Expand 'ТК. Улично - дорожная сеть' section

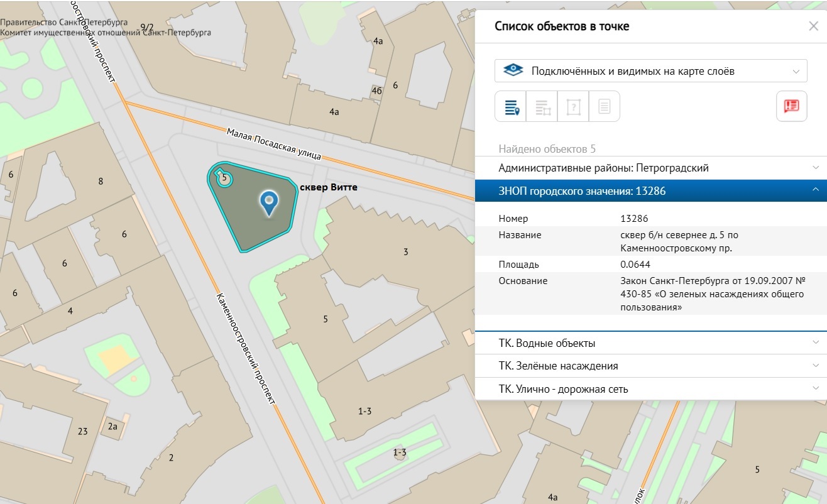click(650, 389)
